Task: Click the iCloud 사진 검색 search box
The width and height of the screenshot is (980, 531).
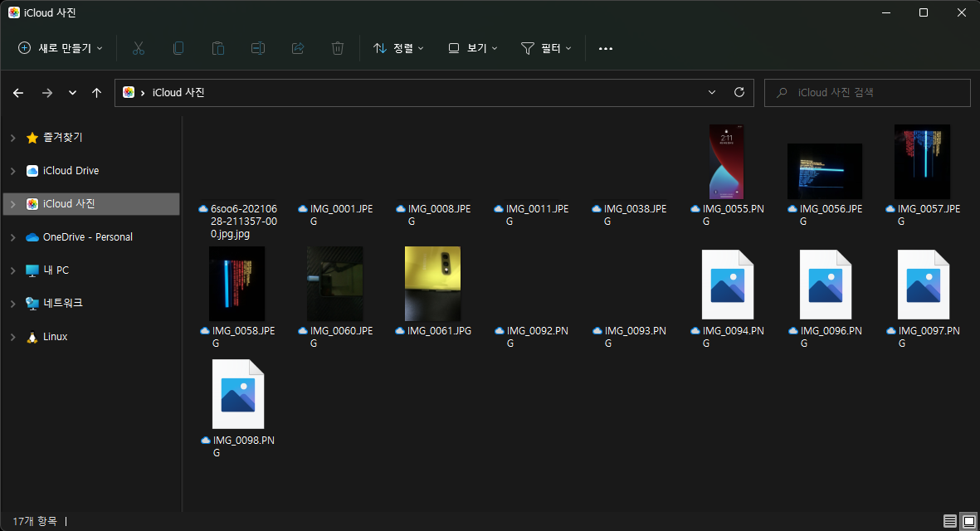Action: click(x=867, y=92)
